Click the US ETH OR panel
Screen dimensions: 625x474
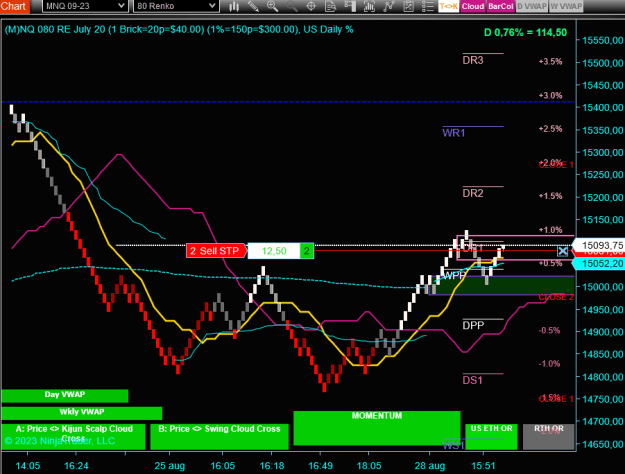pos(491,437)
